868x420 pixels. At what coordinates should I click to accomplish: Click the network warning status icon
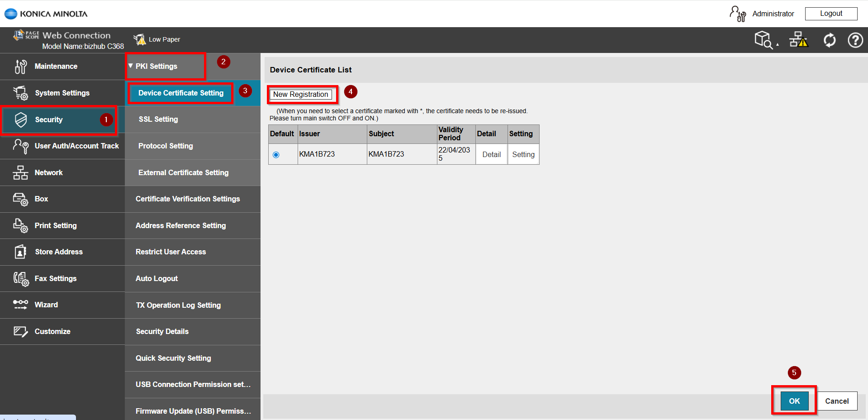click(798, 40)
